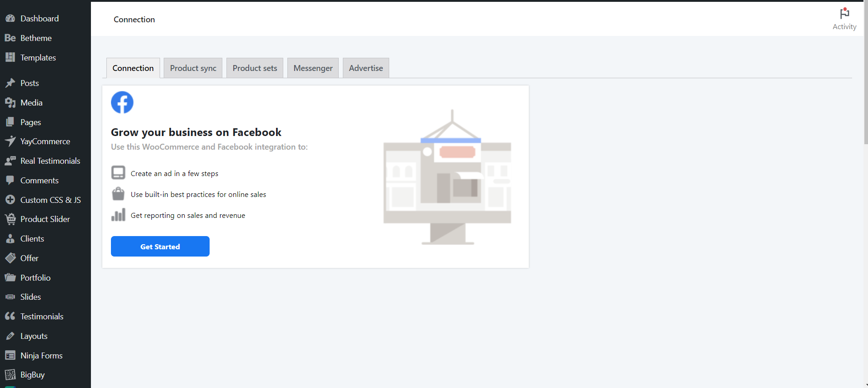The width and height of the screenshot is (868, 388).
Task: Click the Slides icon in sidebar
Action: (10, 297)
